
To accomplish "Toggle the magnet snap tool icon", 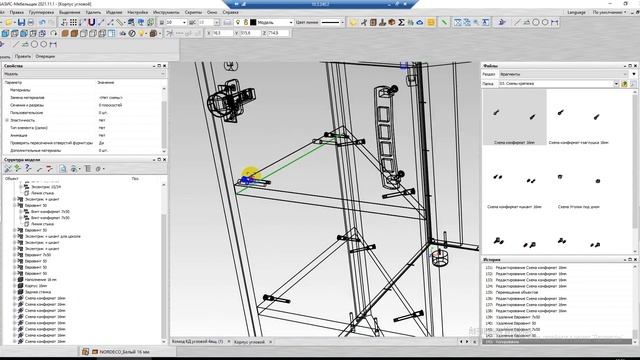I will 91,22.
